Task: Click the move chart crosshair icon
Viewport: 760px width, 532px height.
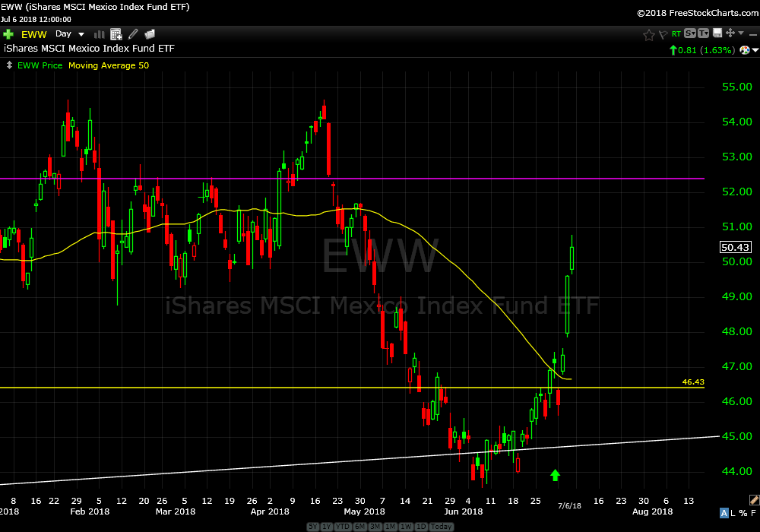Action: click(730, 33)
